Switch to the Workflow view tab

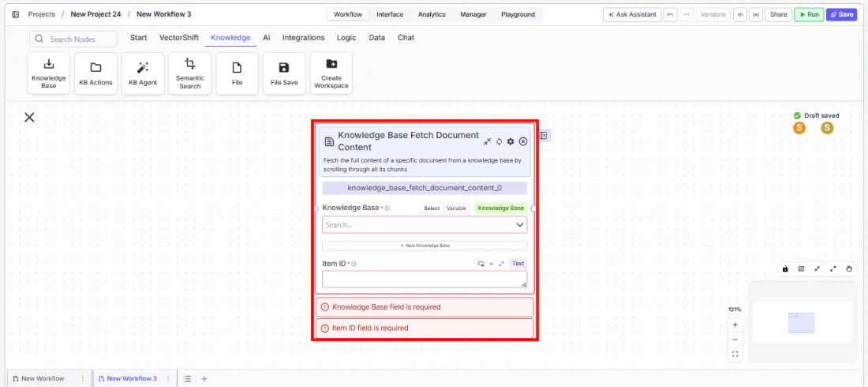point(348,14)
